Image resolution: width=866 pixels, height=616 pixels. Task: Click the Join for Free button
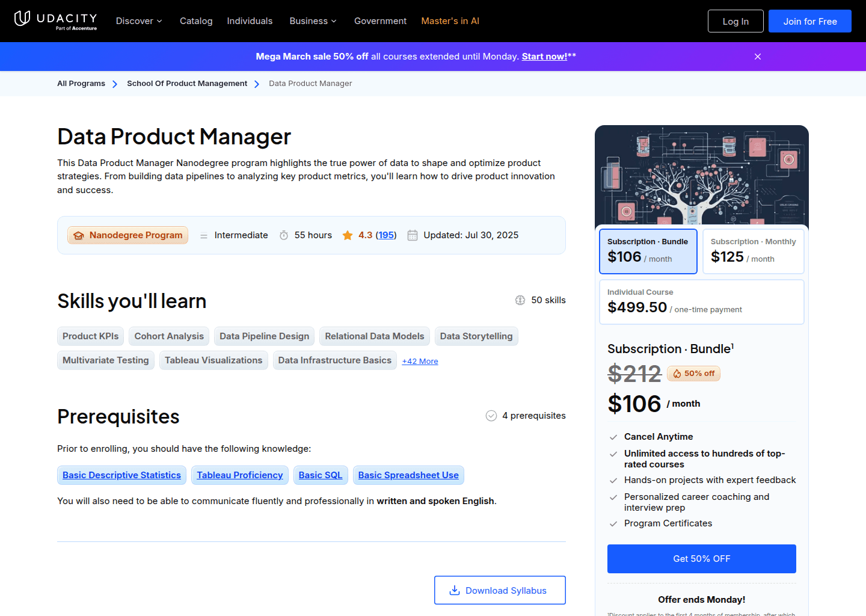(x=809, y=20)
